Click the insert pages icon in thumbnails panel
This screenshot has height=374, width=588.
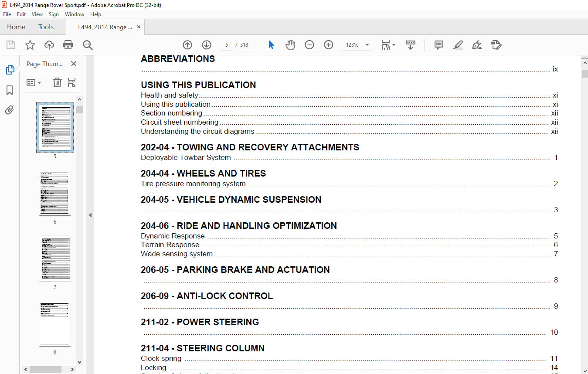(72, 82)
